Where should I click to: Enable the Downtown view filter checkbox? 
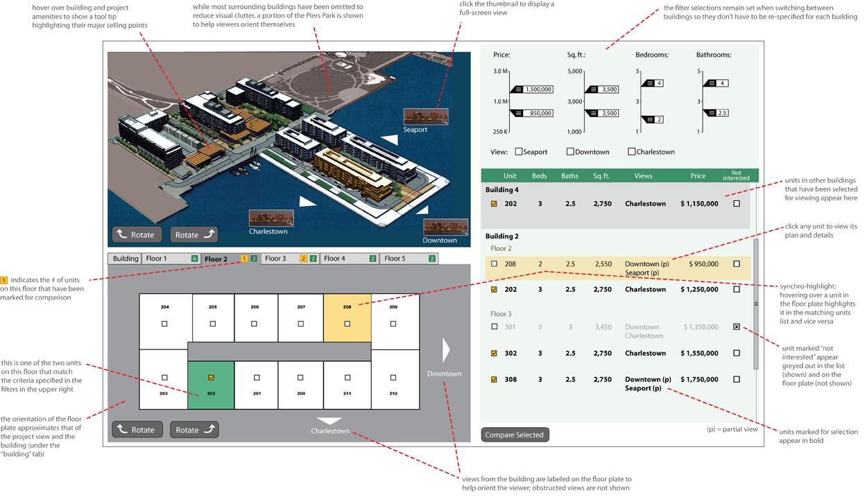[x=570, y=151]
